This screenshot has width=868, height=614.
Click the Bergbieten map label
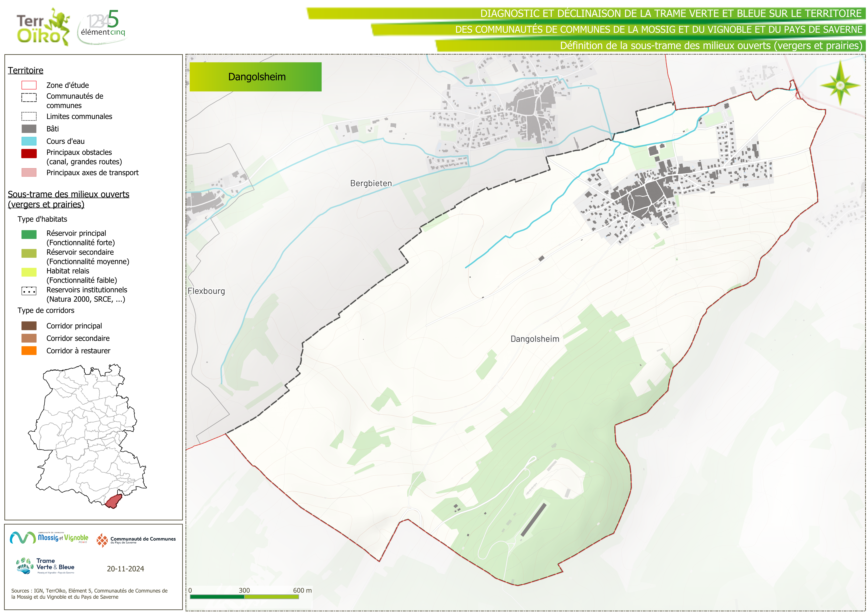[371, 183]
